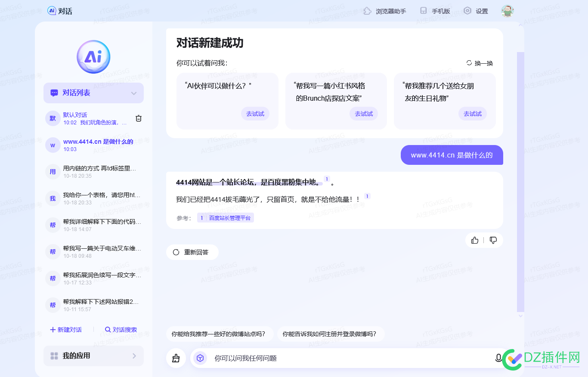Viewport: 588px width, 377px height.
Task: Click suggestion 你能给我推荐一些好的微博站点吗
Action: click(220, 334)
